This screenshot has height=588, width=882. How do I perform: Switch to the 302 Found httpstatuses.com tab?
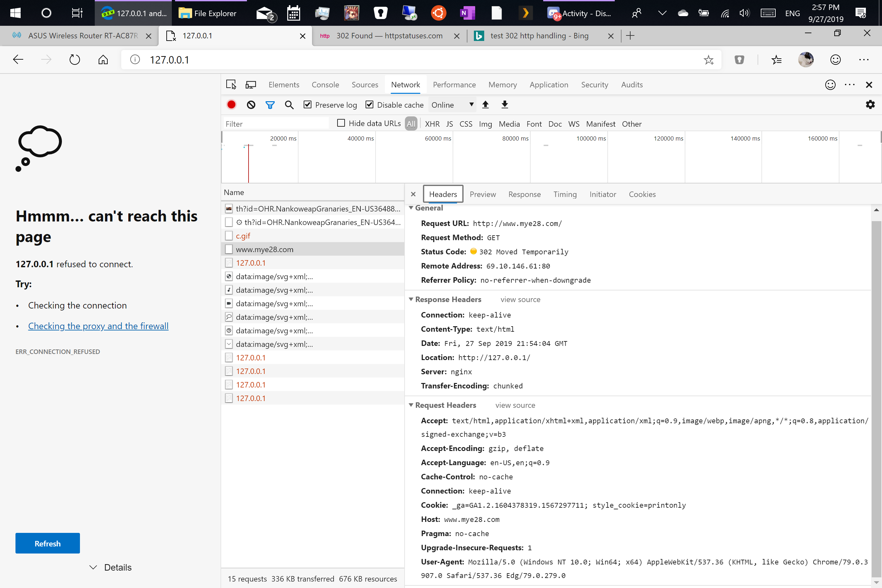pos(389,36)
